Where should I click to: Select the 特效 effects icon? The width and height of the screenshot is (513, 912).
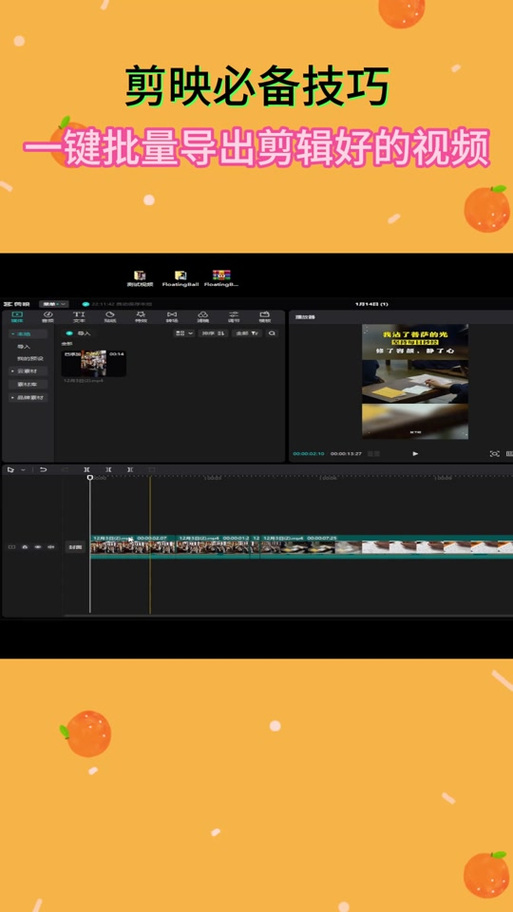click(141, 317)
